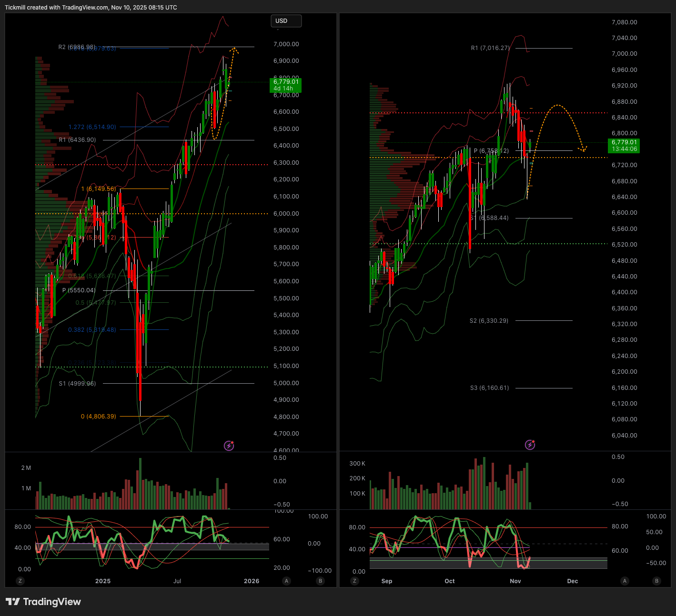Click the lightning bolt icon on left chart
Image resolution: width=676 pixels, height=616 pixels.
tap(229, 446)
